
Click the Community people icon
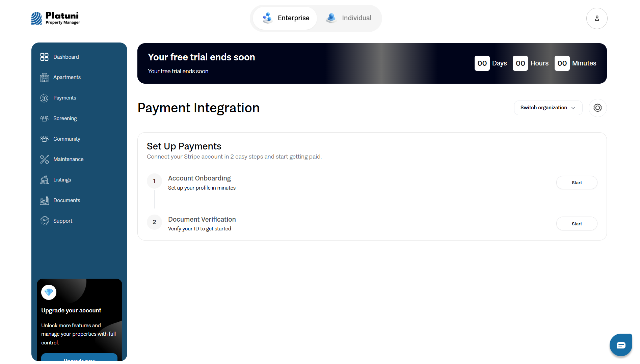tap(44, 139)
